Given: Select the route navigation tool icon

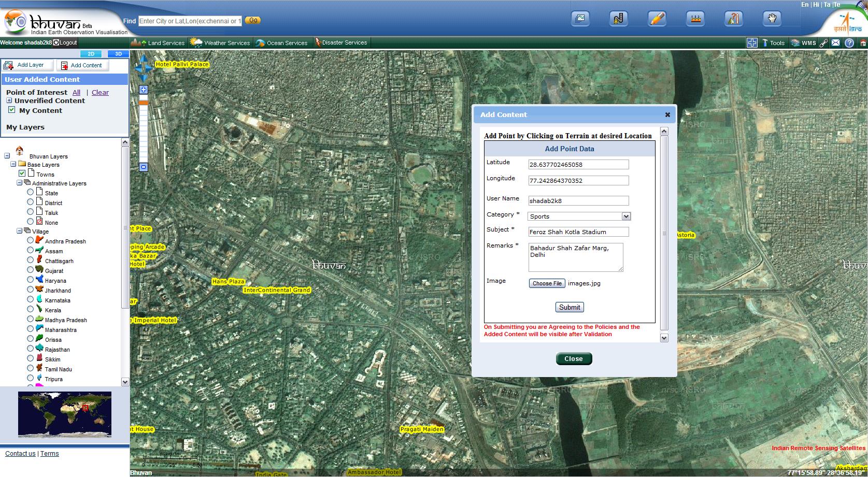Looking at the screenshot, I should coord(619,19).
